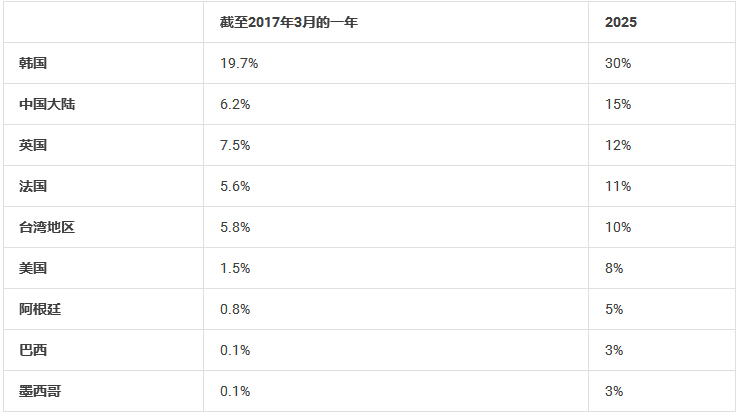Select the 1.5% value for 美国
The width and height of the screenshot is (740, 414).
point(235,269)
